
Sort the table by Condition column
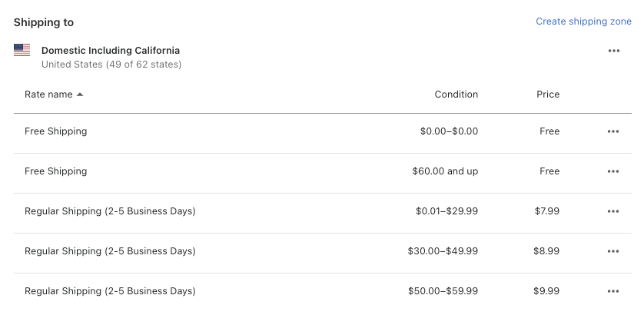click(456, 94)
